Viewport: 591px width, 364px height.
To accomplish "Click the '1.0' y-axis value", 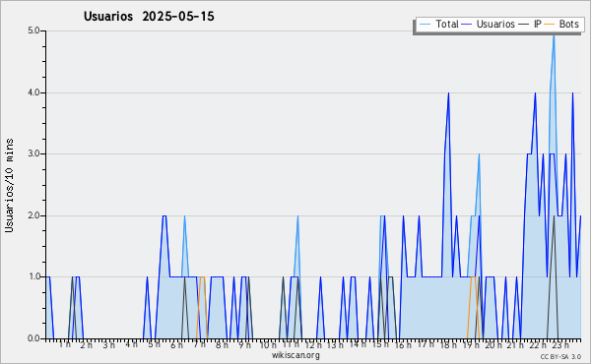I will pyautogui.click(x=33, y=277).
